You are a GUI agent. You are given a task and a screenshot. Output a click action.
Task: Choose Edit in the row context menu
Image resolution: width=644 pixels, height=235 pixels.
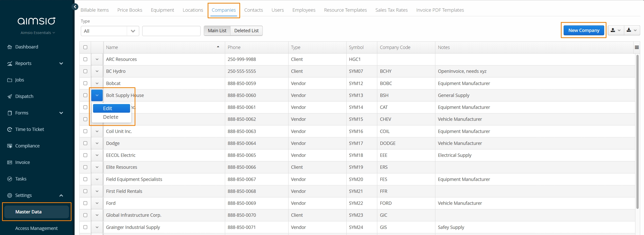tap(112, 108)
